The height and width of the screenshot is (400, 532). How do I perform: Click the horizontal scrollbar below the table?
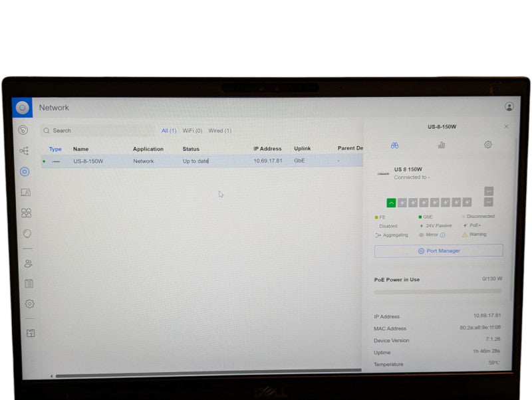pos(208,374)
